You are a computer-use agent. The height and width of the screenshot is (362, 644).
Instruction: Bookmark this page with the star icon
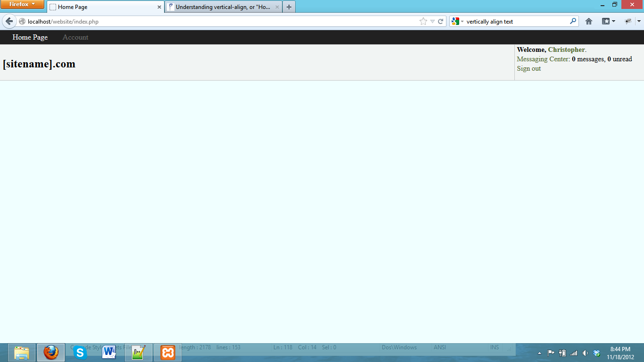423,21
